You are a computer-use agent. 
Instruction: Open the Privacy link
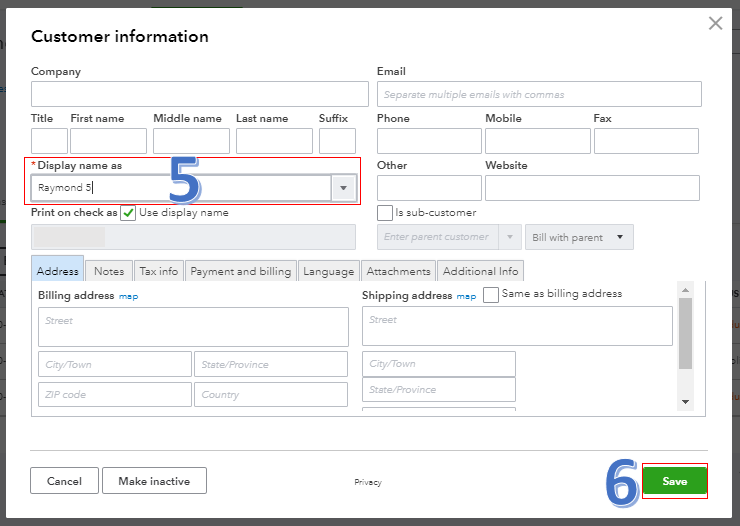[x=368, y=482]
